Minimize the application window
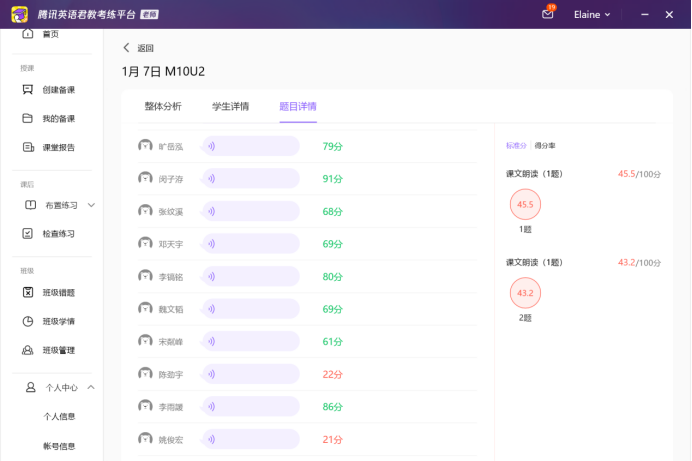Screen dimensions: 692x461 point(645,15)
